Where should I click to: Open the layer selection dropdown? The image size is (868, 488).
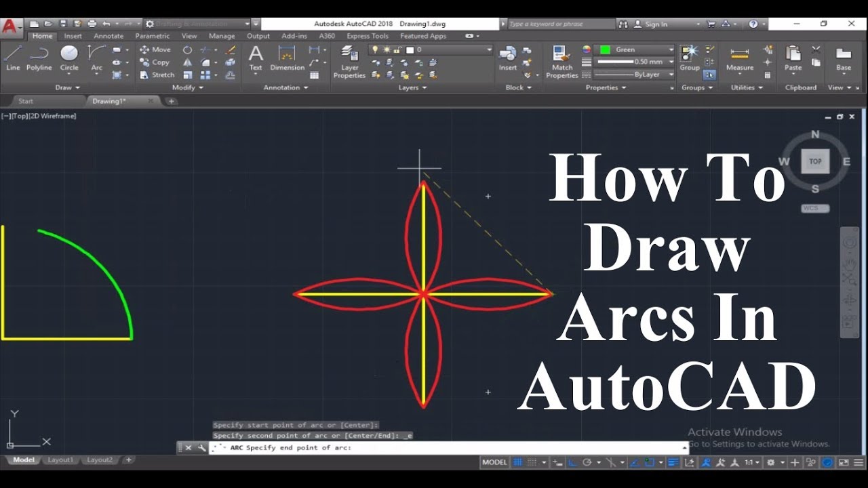[431, 49]
